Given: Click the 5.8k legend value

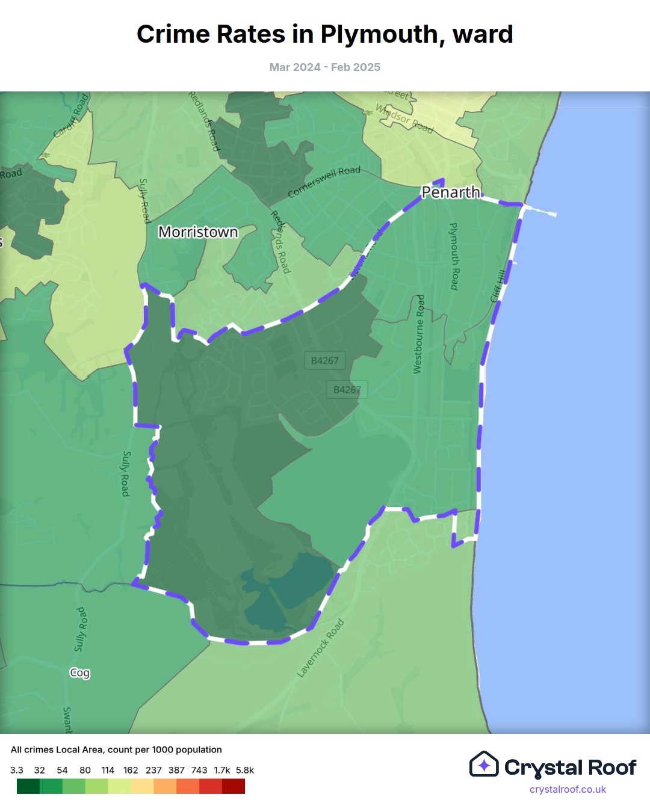Looking at the screenshot, I should (x=244, y=770).
